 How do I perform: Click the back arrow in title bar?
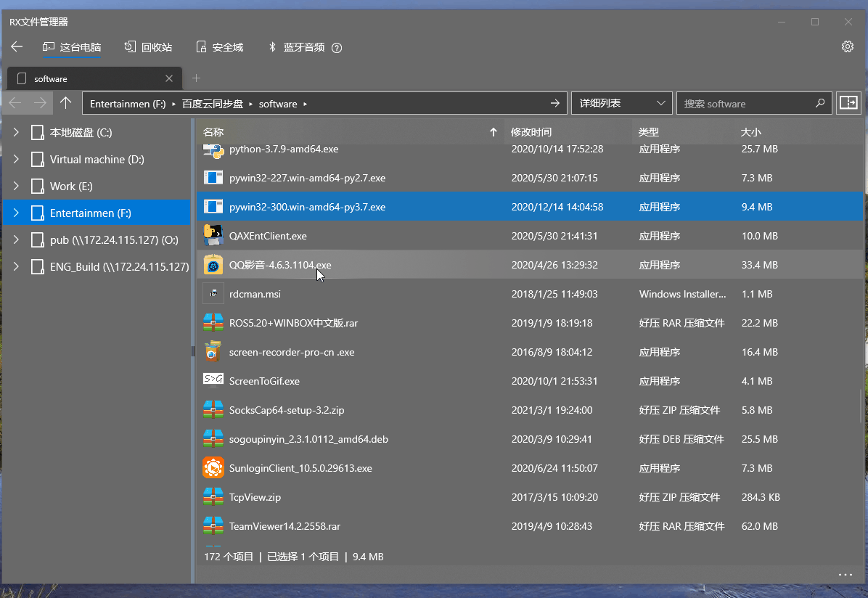pos(17,46)
